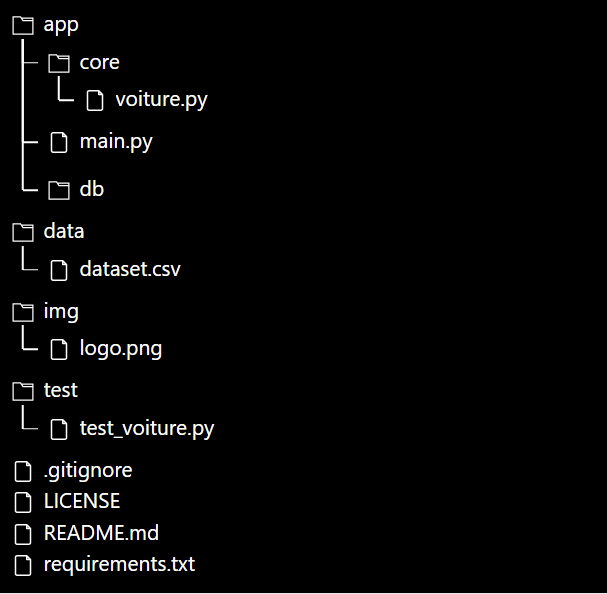The image size is (607, 594).
Task: Click the db folder icon
Action: 59,190
